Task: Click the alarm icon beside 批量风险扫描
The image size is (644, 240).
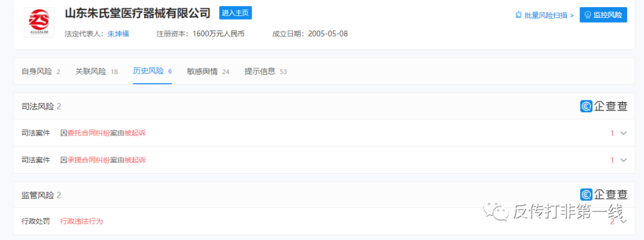Action: point(518,15)
